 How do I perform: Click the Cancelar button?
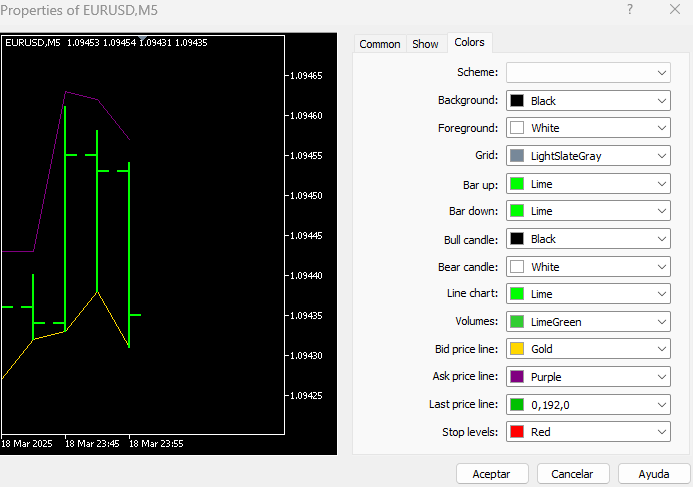(573, 474)
